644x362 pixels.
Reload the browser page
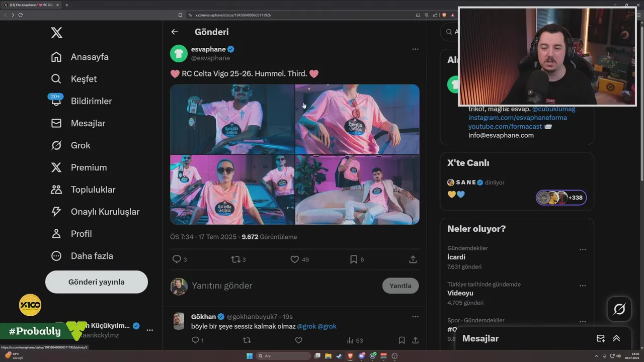(21, 15)
